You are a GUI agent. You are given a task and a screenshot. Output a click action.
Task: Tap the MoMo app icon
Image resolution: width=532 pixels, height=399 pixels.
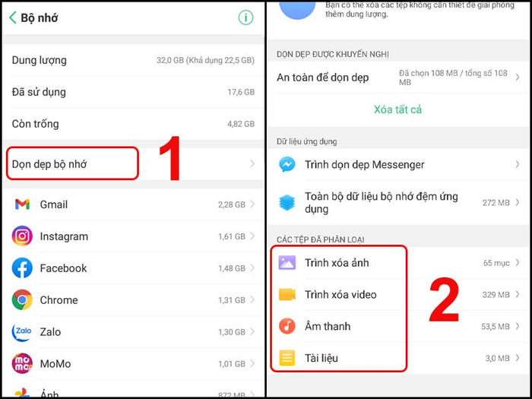pos(22,363)
